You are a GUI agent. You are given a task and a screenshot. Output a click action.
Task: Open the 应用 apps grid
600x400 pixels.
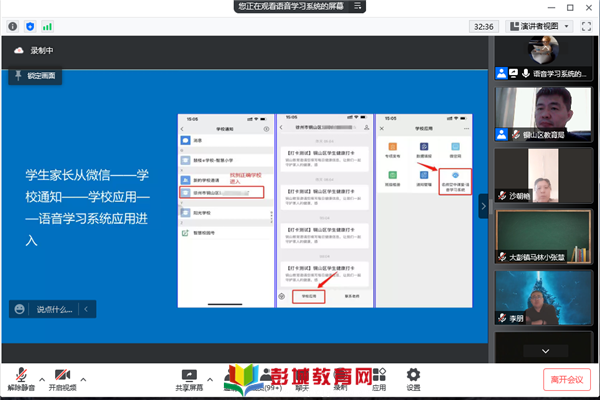click(x=379, y=380)
